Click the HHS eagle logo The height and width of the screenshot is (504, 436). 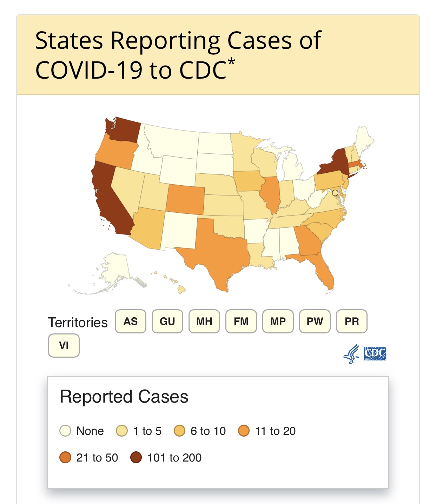351,354
